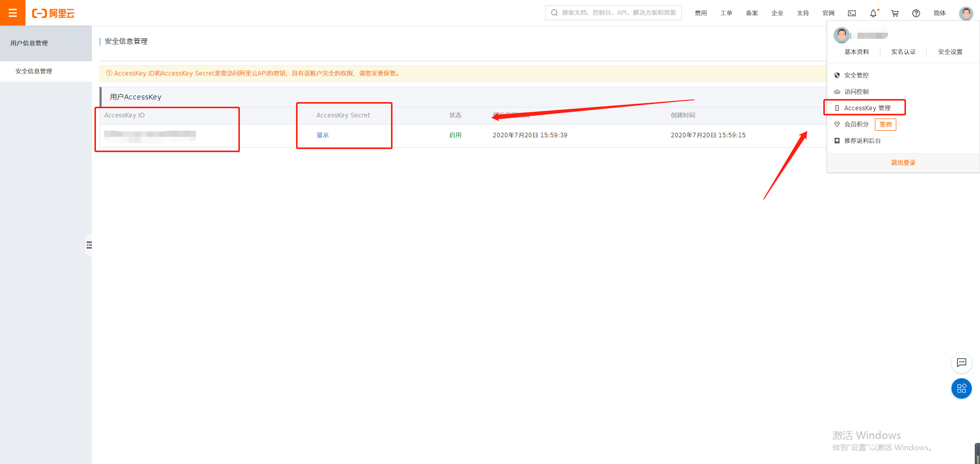Click the AccessKey ID column header

[x=125, y=115]
